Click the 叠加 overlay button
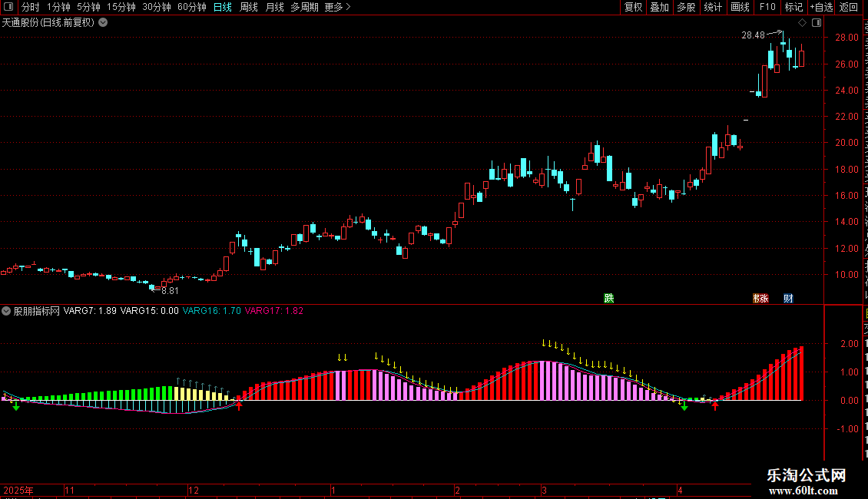This screenshot has height=499, width=868. click(x=659, y=7)
